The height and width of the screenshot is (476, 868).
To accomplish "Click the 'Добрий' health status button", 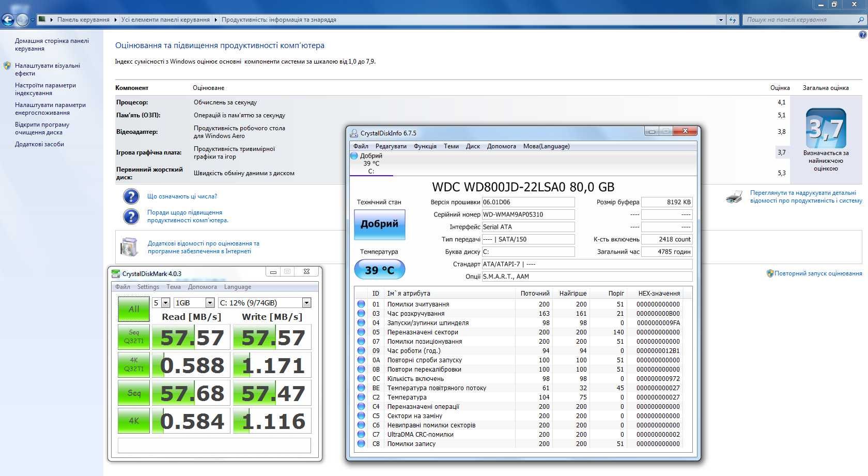I will [379, 224].
